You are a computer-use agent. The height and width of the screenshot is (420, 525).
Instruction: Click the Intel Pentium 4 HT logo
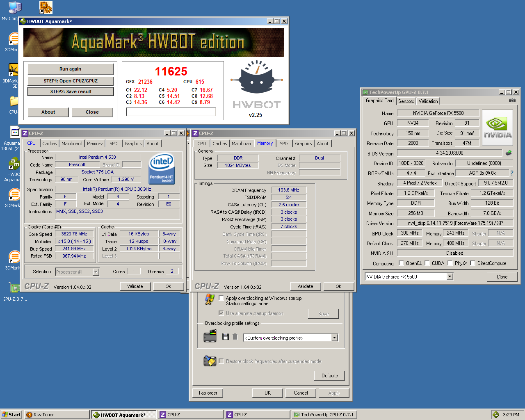tap(162, 168)
